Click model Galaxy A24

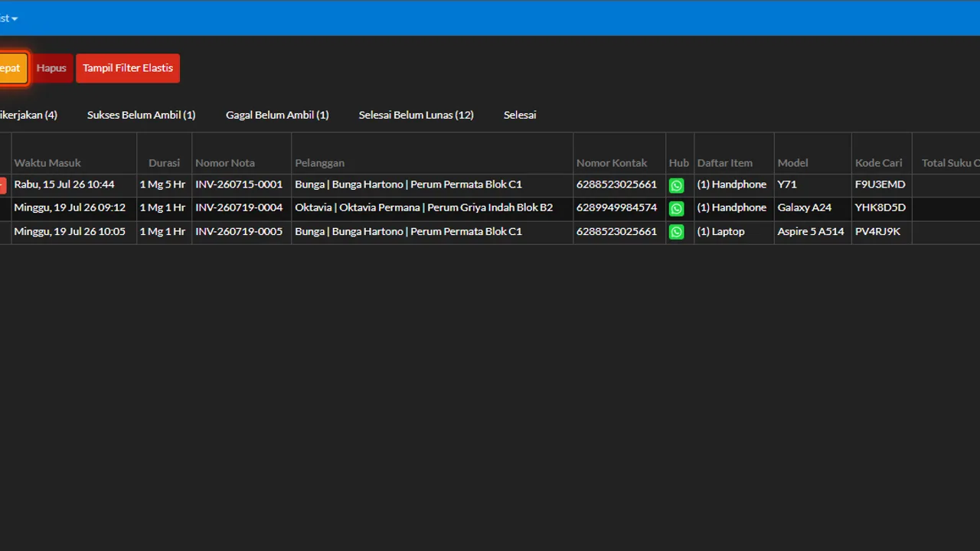pos(805,207)
